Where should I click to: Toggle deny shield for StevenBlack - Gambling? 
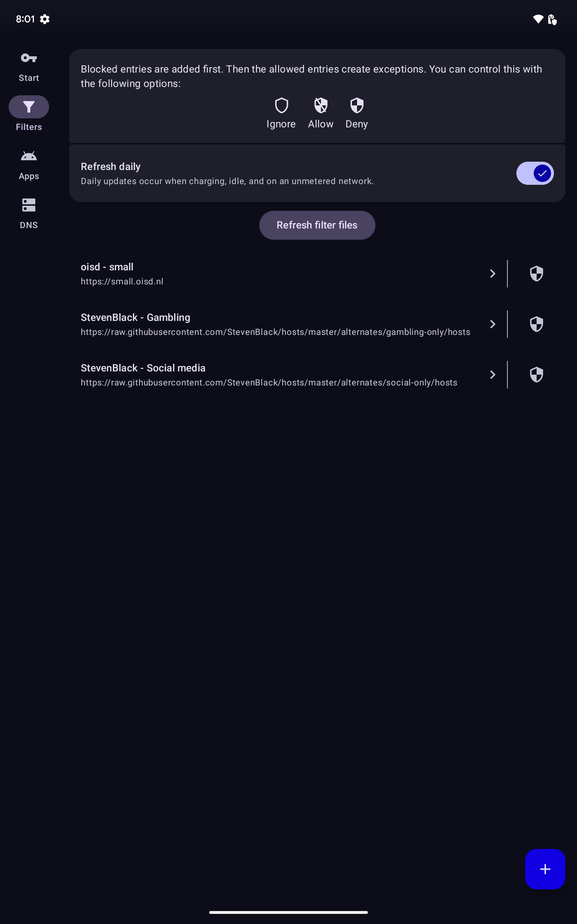[x=536, y=324]
